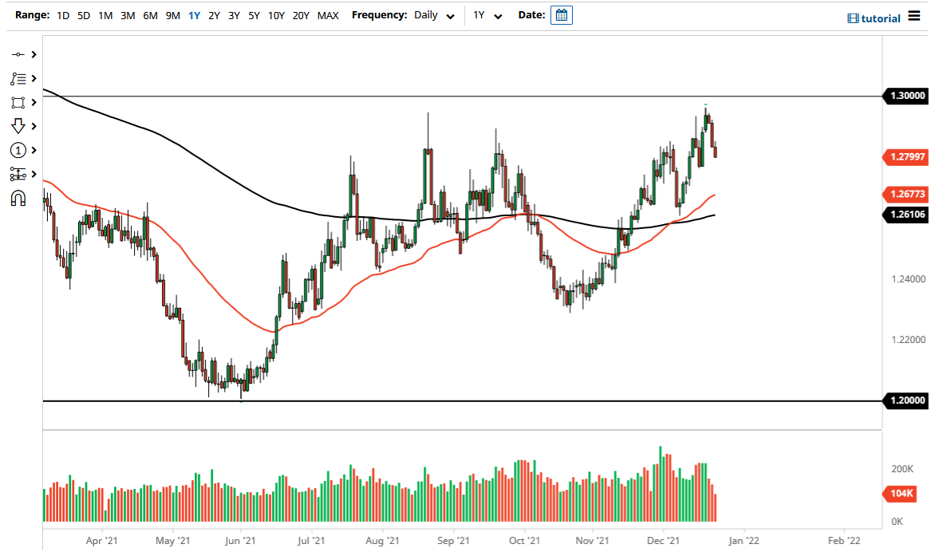The height and width of the screenshot is (560, 935).
Task: Select the trendline drawing tool
Action: pyautogui.click(x=18, y=54)
